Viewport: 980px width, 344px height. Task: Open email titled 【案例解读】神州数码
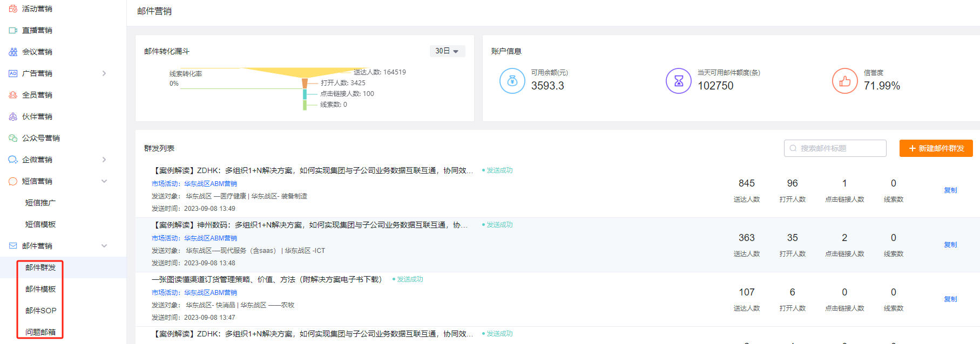point(310,225)
